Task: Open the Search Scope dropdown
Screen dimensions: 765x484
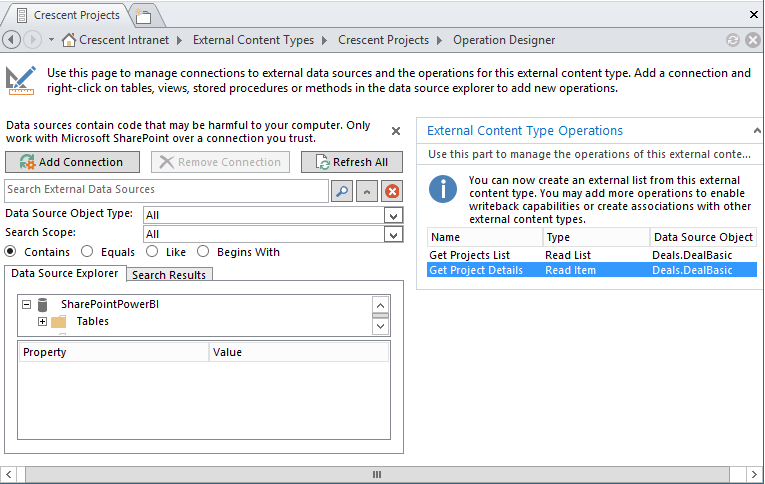Action: (x=393, y=235)
